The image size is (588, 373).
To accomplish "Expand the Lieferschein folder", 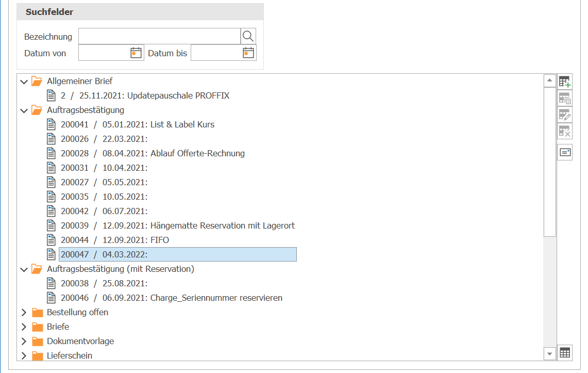I will [24, 356].
